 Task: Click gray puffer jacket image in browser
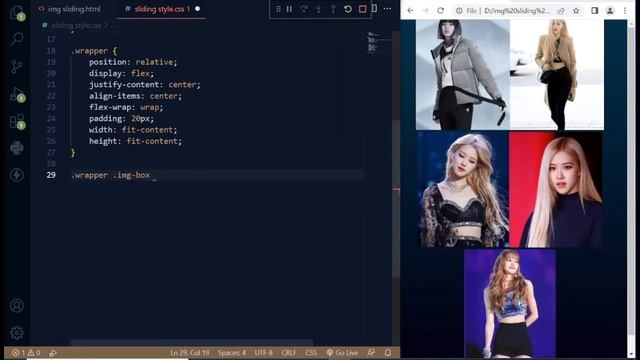click(x=462, y=75)
